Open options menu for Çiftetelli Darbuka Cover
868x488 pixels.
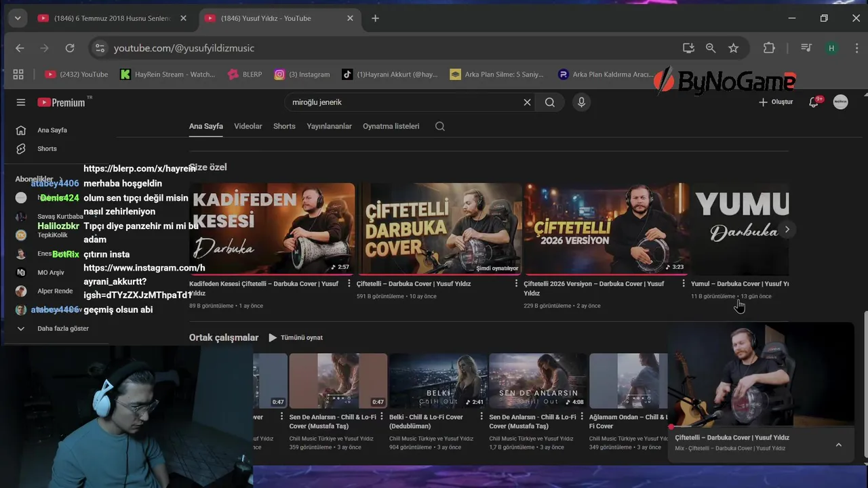[517, 283]
